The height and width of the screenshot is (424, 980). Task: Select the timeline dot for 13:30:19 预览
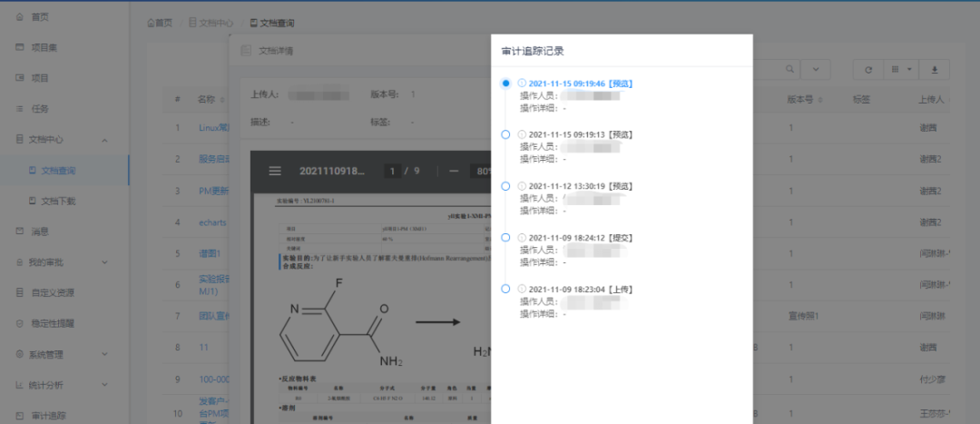pos(505,186)
